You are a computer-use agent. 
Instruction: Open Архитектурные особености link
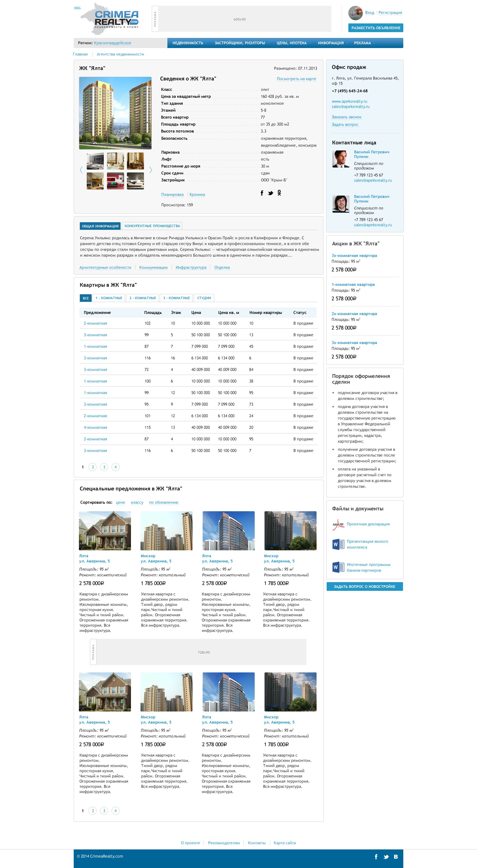coord(105,268)
